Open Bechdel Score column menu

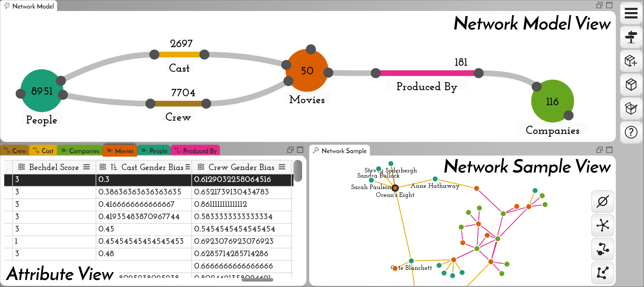[86, 167]
